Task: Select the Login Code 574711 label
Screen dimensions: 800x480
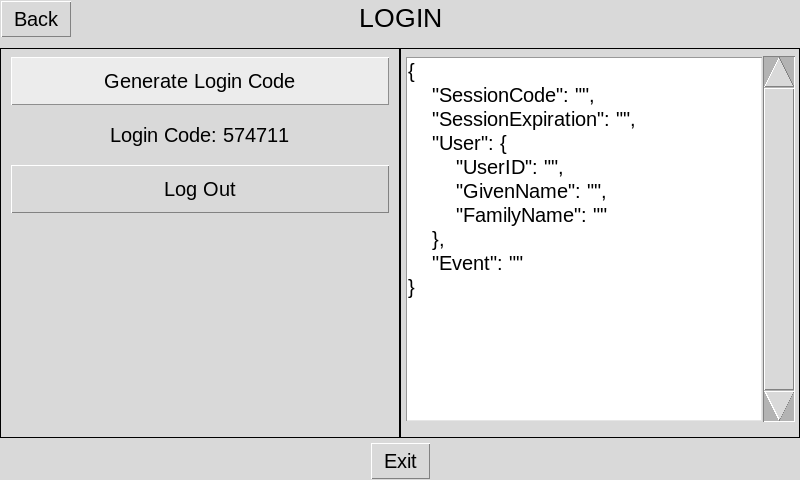Action: (199, 135)
